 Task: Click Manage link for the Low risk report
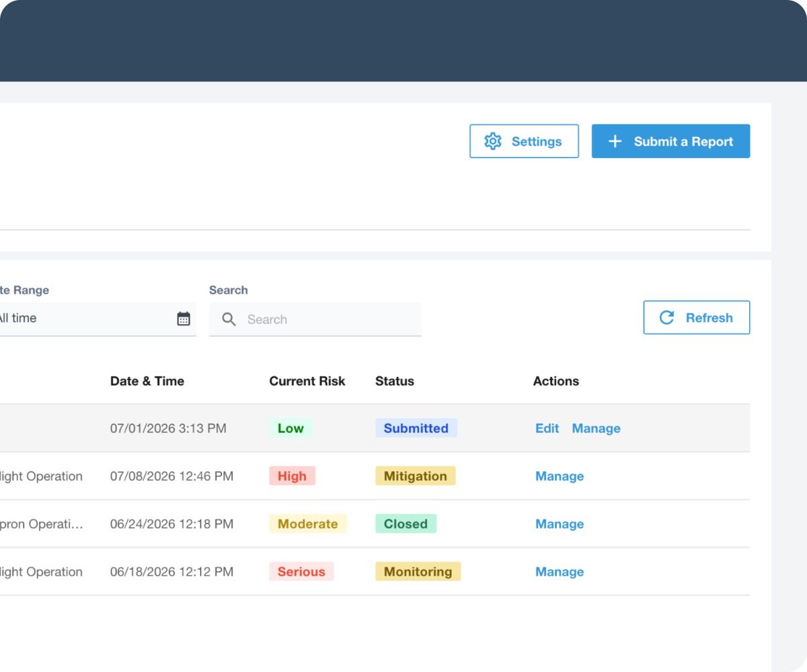coord(596,428)
